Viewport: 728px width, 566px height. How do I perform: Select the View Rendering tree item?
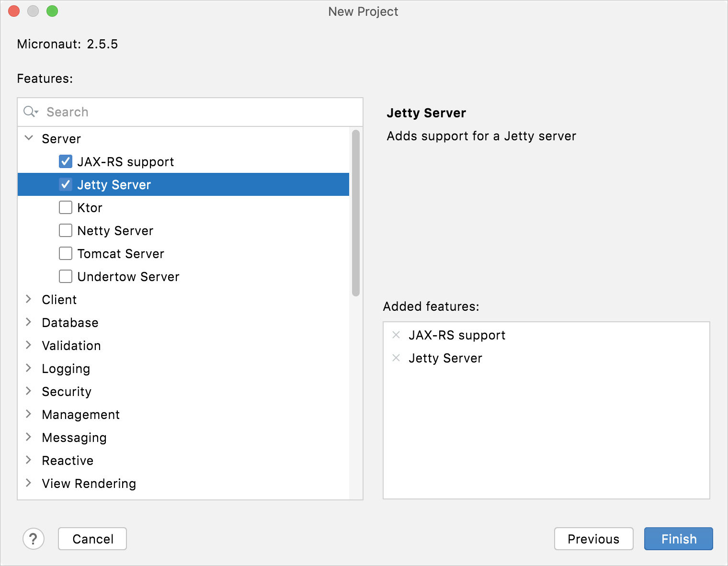[x=89, y=484]
